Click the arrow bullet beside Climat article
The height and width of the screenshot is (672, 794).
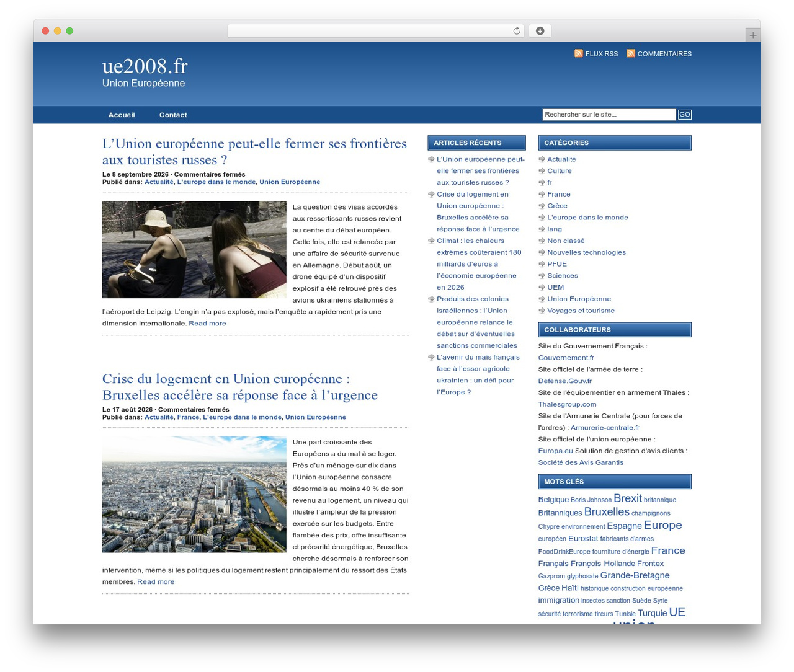(x=431, y=241)
